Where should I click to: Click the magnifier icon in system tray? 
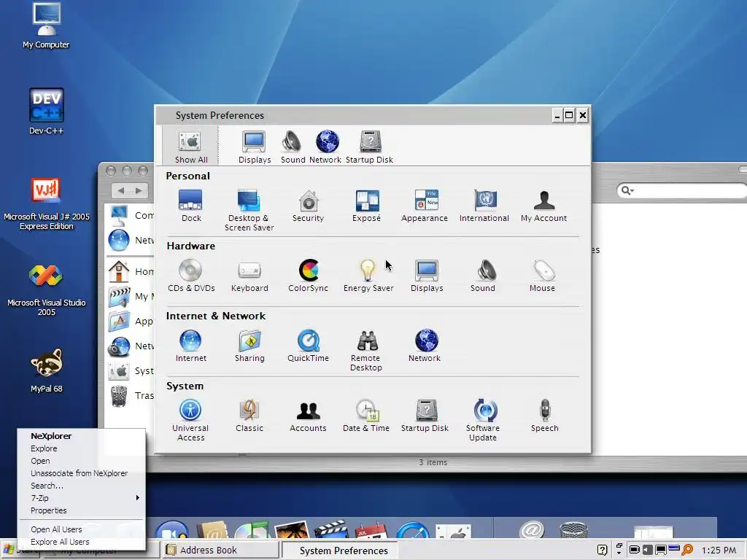point(687,550)
